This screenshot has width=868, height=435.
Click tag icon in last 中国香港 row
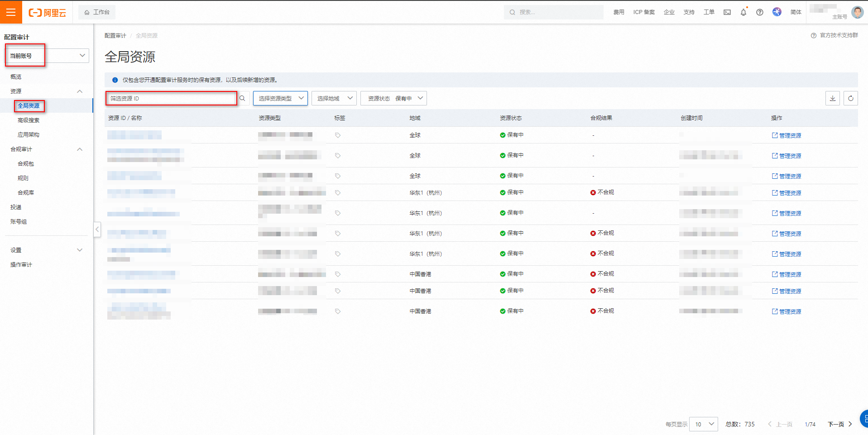(338, 311)
